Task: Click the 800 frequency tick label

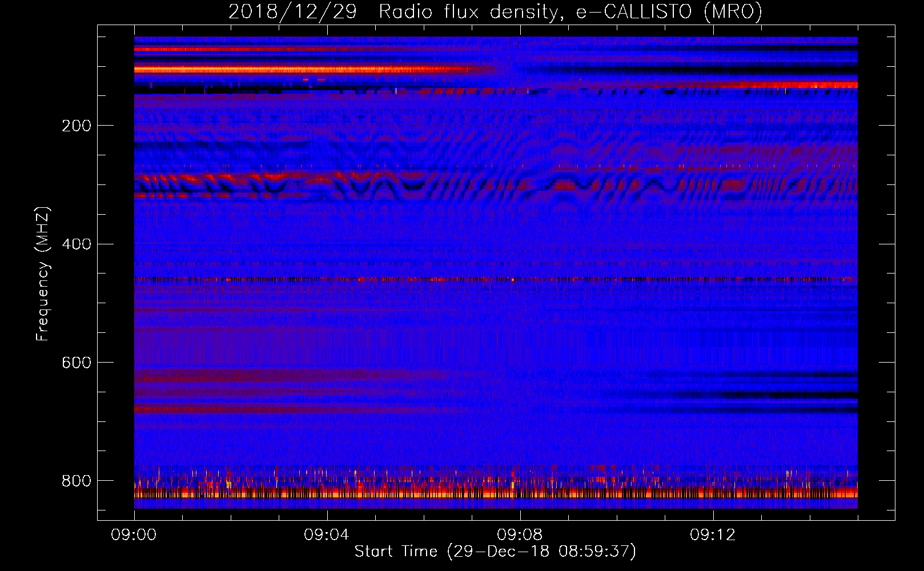Action: 77,481
